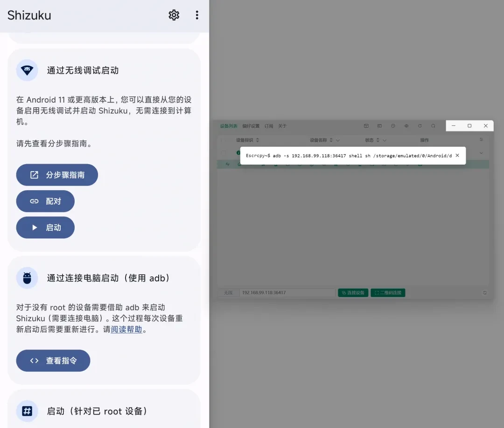Open Shizuku three-dot overflow menu

click(197, 15)
